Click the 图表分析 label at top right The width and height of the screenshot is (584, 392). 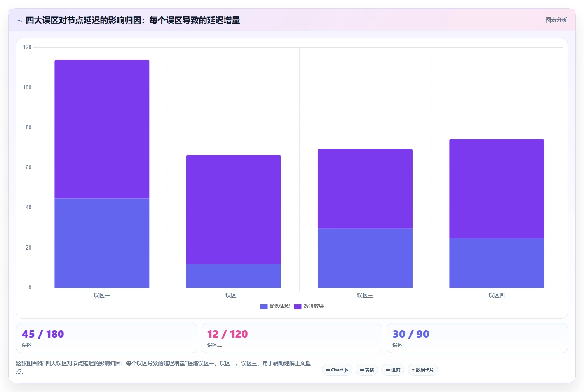pos(556,20)
